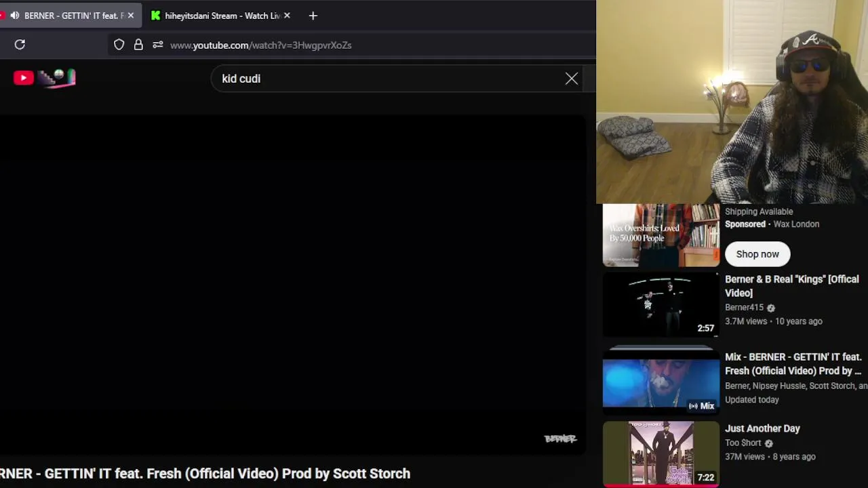The height and width of the screenshot is (488, 868).
Task: Click the Updated today text
Action: point(752,400)
